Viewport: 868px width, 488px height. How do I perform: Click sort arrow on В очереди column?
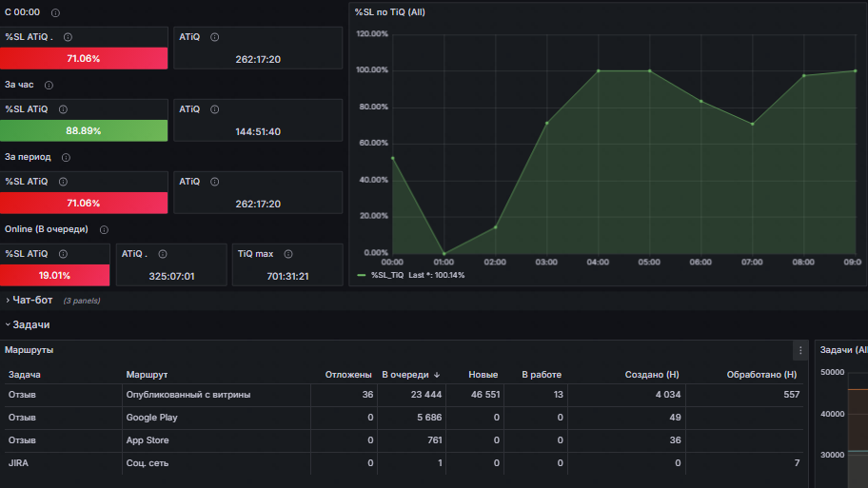coord(437,375)
